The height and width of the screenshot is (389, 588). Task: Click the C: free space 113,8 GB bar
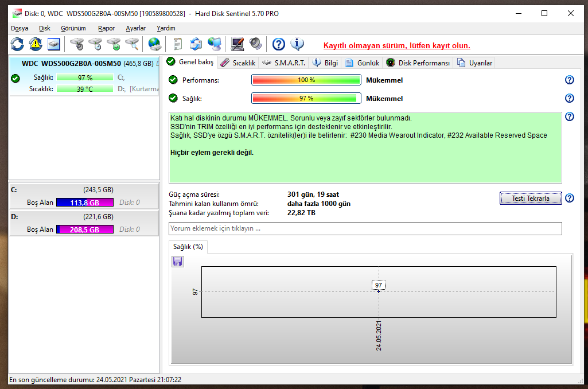coord(85,203)
